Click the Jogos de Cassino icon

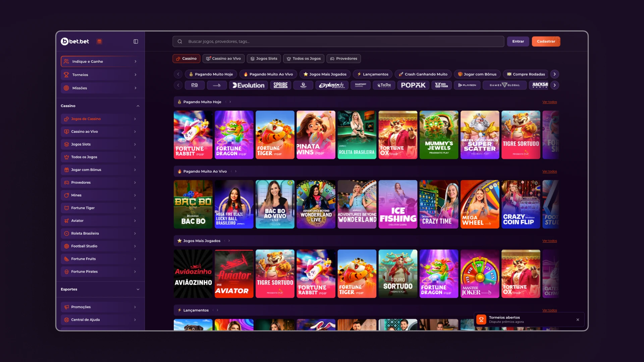point(66,119)
